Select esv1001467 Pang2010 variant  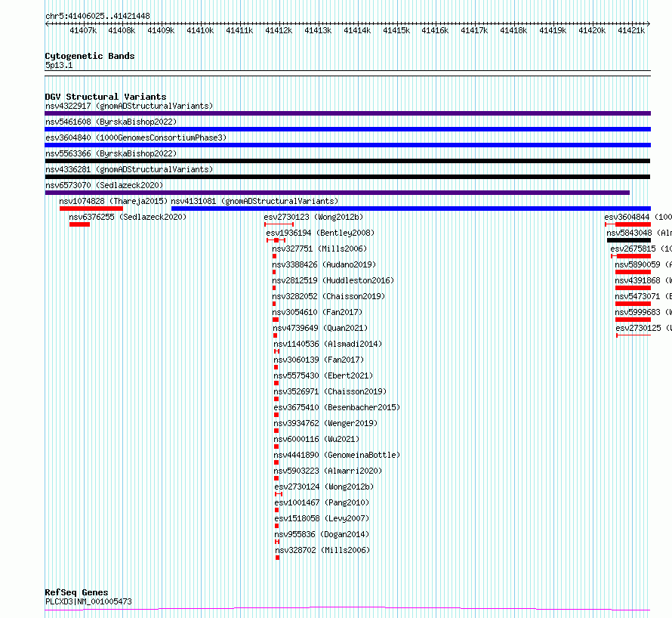point(322,502)
